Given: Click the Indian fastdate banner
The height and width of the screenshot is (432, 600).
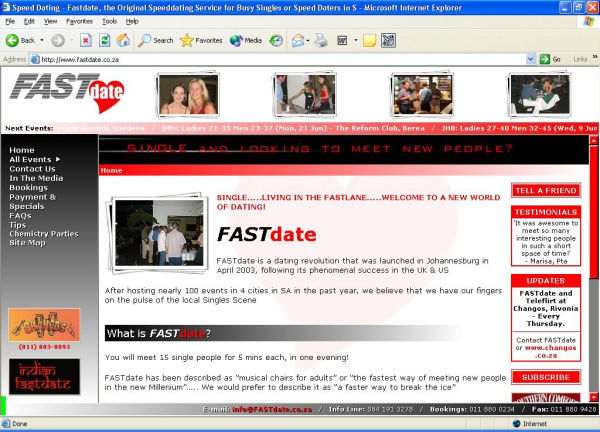Looking at the screenshot, I should [x=44, y=377].
